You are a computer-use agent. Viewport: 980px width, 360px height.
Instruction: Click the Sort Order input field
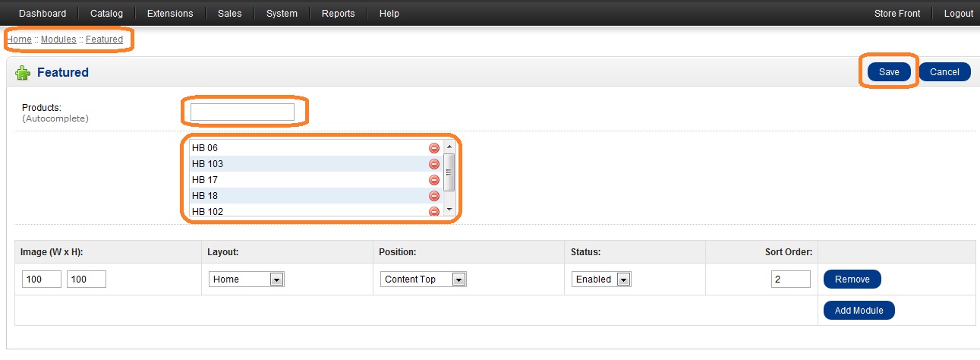[x=791, y=279]
